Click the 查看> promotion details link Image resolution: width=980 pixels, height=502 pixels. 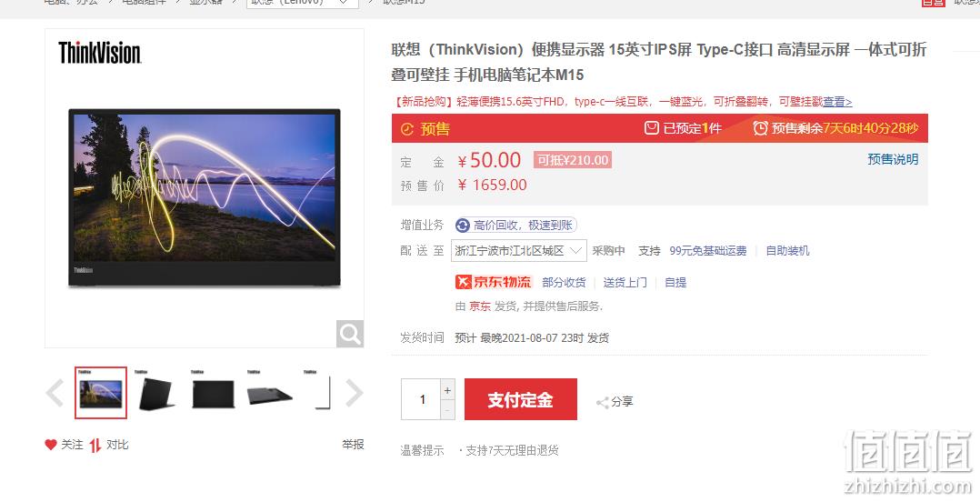click(x=837, y=101)
